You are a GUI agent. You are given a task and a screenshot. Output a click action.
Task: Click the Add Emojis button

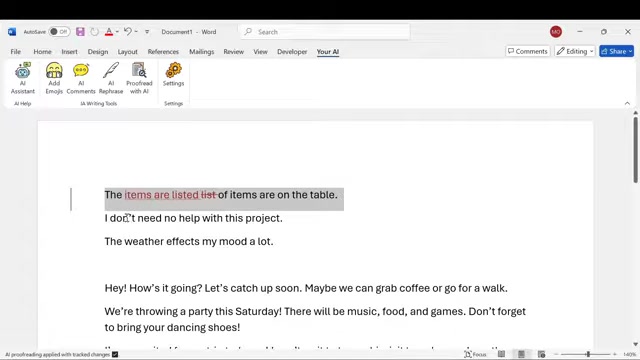pyautogui.click(x=54, y=78)
